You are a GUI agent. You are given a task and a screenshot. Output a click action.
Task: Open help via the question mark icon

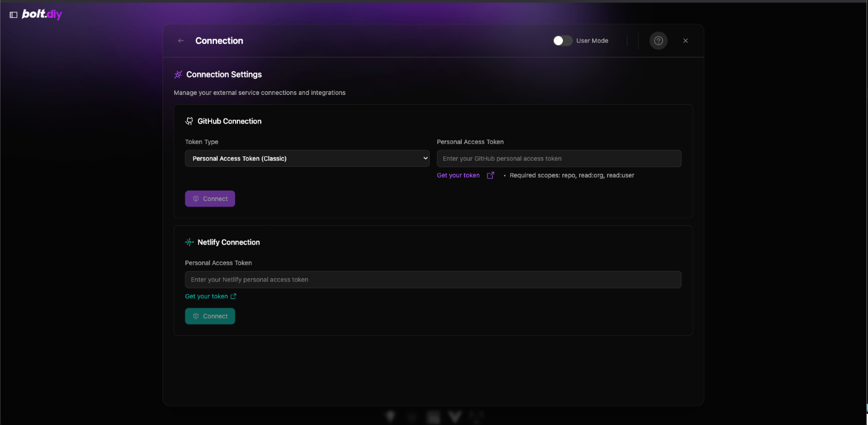point(658,41)
